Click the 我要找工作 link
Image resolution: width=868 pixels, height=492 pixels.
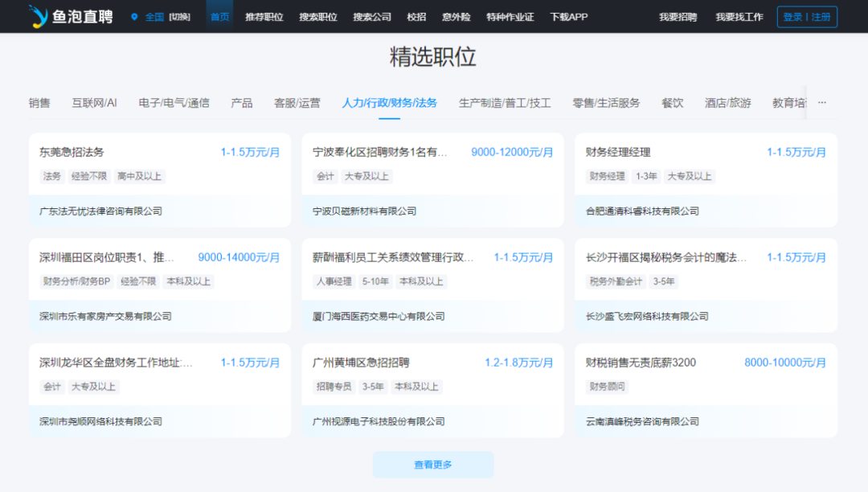(738, 16)
